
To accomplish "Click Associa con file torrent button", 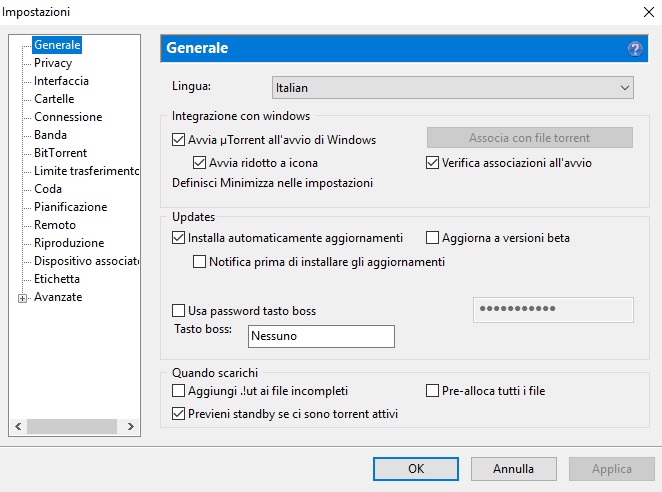I will [529, 138].
